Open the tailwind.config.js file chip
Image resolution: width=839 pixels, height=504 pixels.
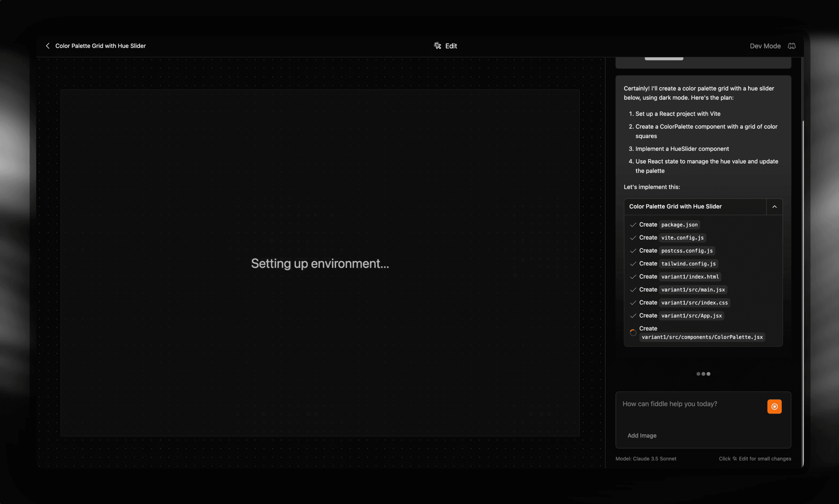click(688, 263)
